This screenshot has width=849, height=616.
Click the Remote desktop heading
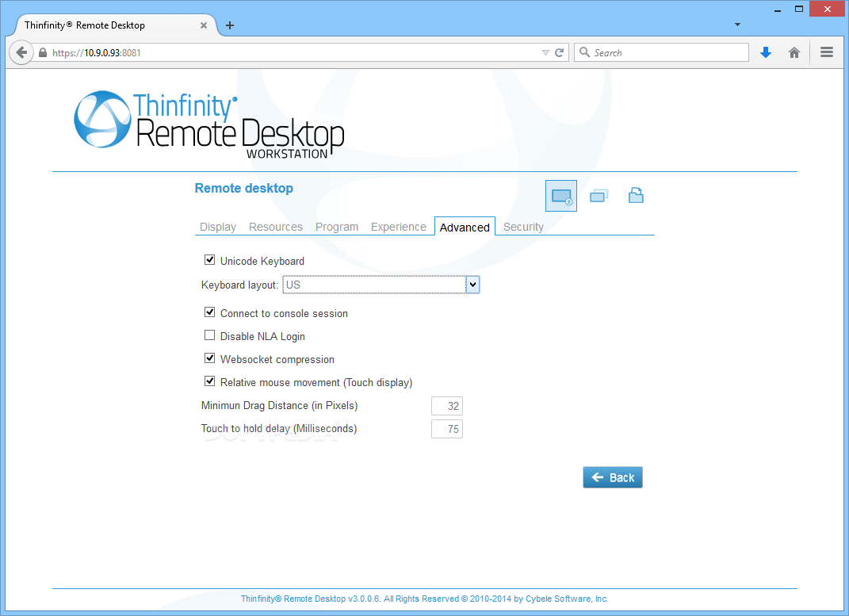point(243,189)
